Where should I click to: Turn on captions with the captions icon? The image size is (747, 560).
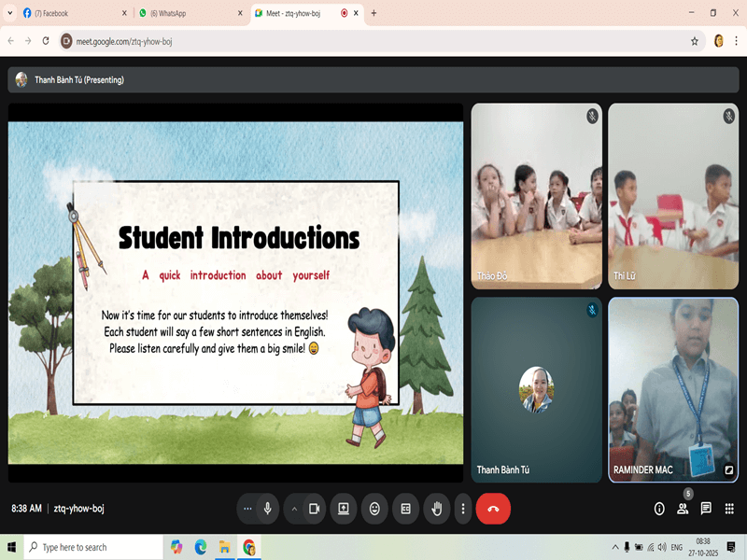click(405, 509)
